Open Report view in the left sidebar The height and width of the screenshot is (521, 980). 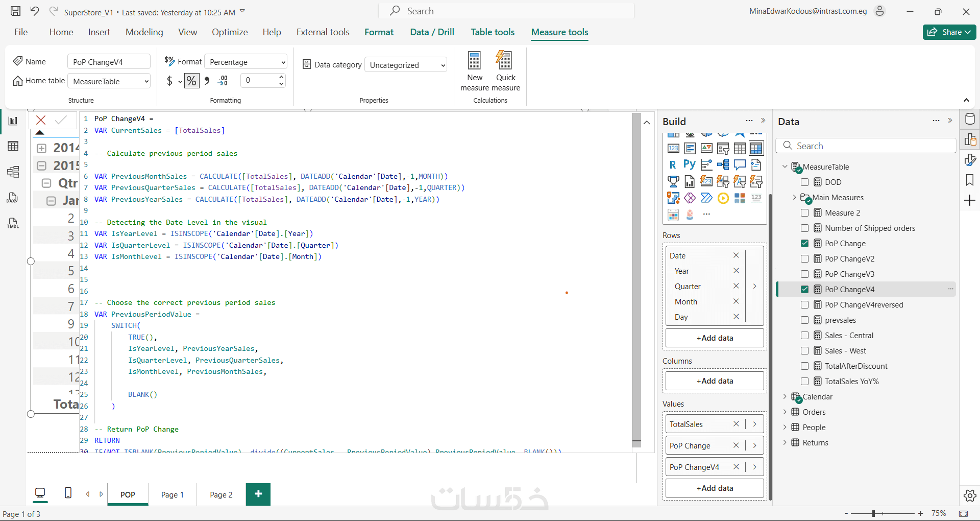[x=13, y=121]
